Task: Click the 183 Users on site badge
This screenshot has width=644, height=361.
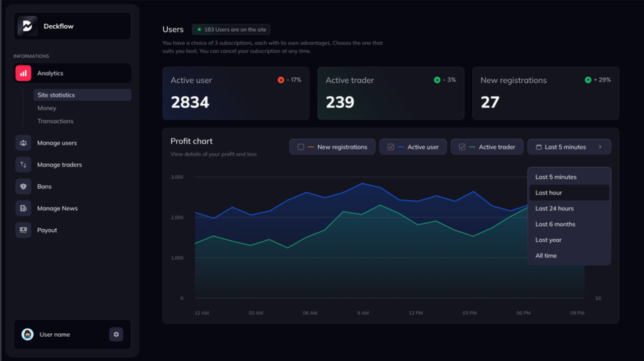Action: click(x=231, y=30)
